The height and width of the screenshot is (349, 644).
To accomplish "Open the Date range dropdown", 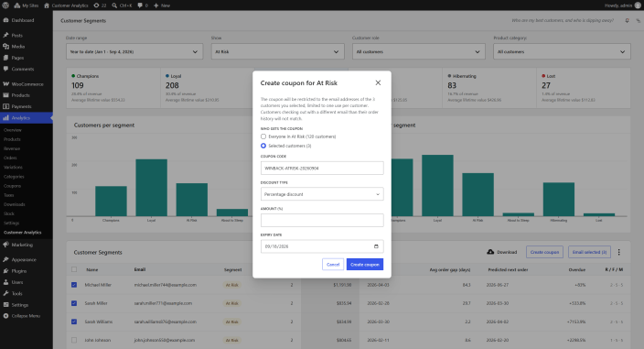I will 134,52.
